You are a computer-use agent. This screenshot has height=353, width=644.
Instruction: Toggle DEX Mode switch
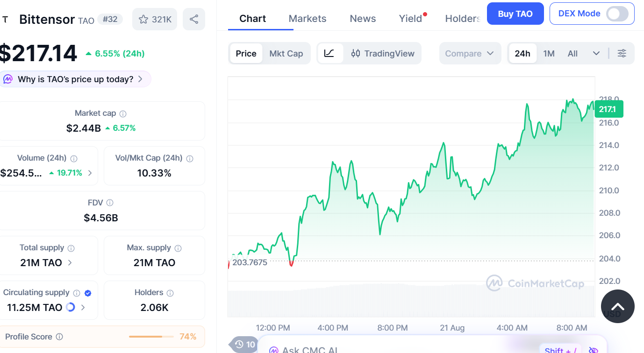(617, 14)
